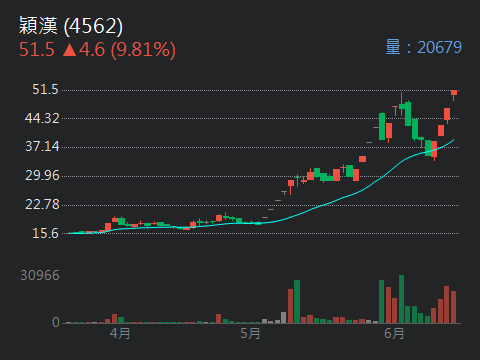Viewport: 480px width, 360px height.
Task: Select the 29.96 price axis label
Action: click(x=42, y=176)
